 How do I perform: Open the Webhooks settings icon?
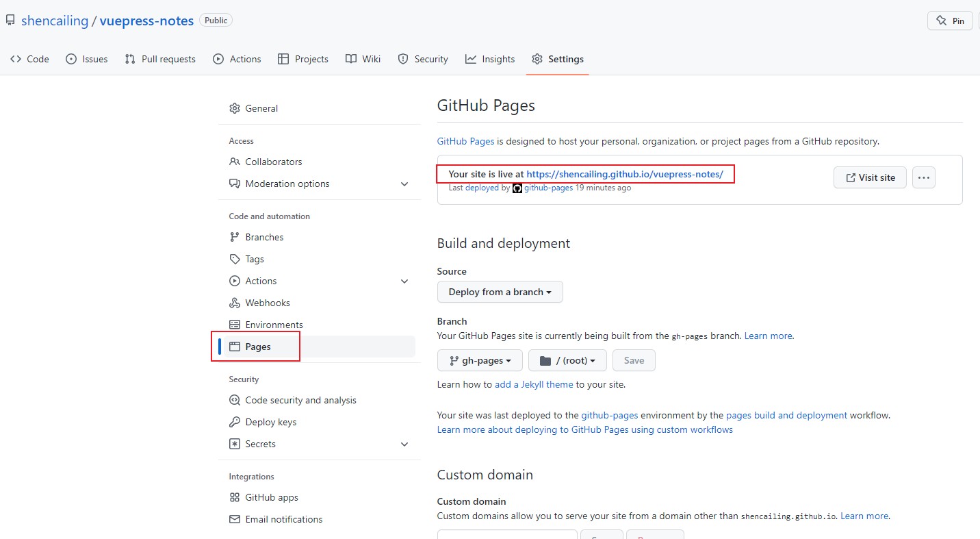[235, 303]
